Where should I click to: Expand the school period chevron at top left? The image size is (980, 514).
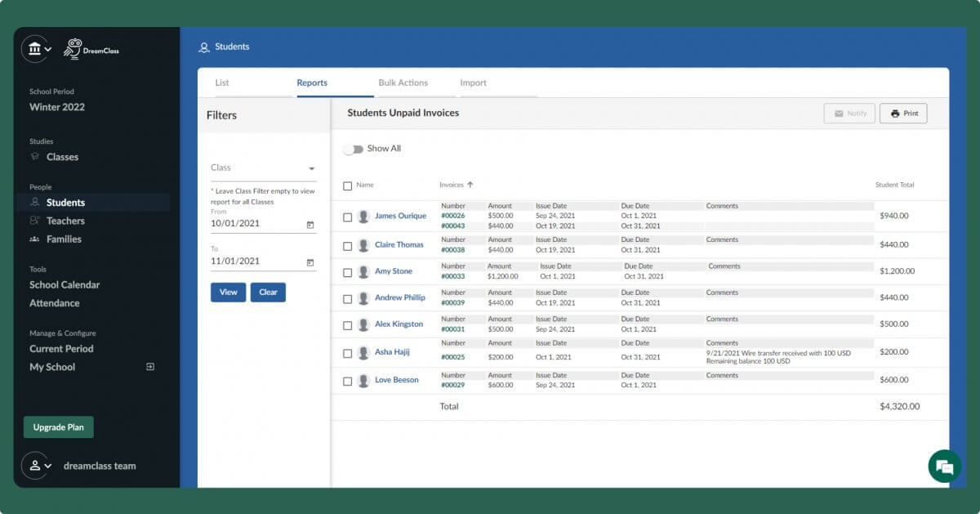click(47, 48)
